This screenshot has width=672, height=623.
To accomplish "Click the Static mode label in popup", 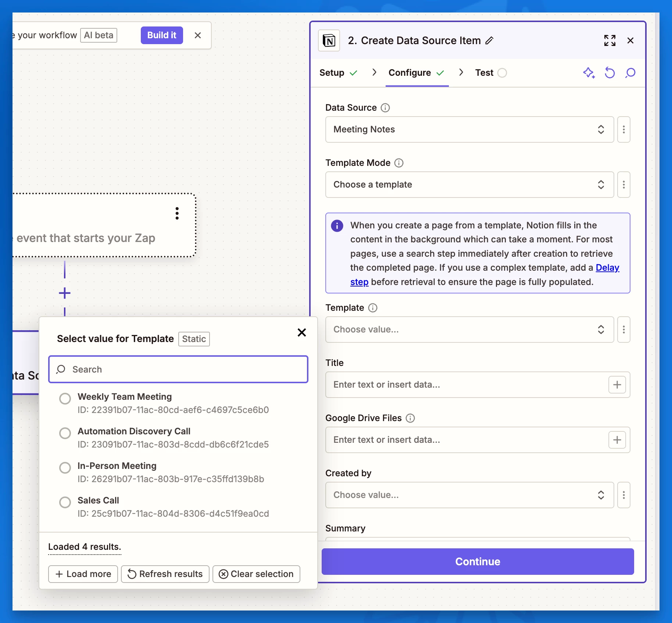I will pyautogui.click(x=194, y=339).
